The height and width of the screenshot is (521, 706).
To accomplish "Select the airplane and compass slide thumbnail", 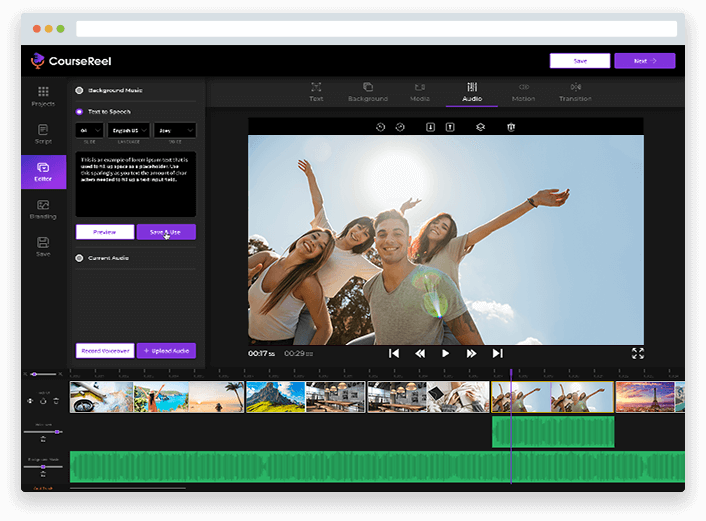I will point(101,397).
